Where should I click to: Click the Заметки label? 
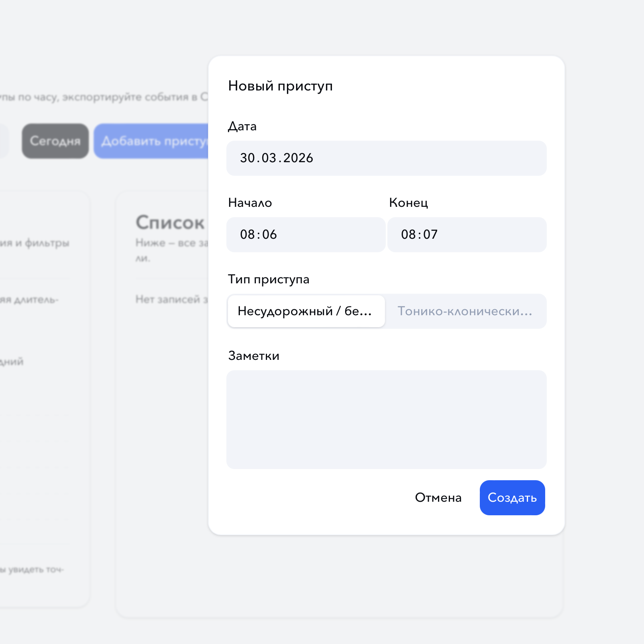tap(253, 356)
